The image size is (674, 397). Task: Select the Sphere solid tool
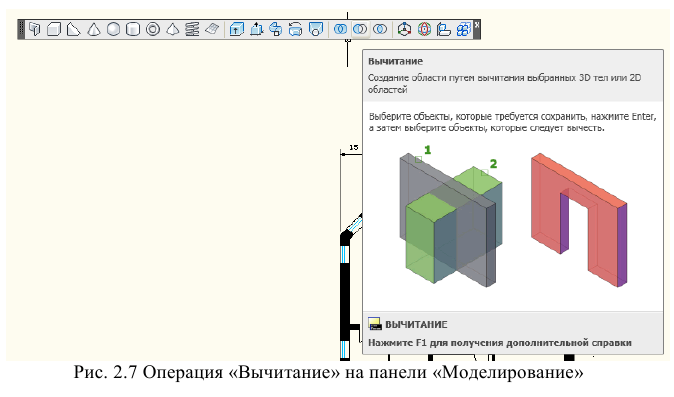click(x=113, y=29)
